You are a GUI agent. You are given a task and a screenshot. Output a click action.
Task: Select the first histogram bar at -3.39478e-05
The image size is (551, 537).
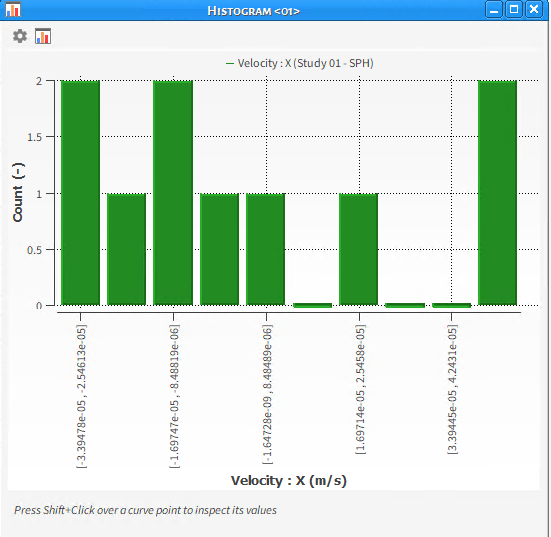tap(80, 193)
